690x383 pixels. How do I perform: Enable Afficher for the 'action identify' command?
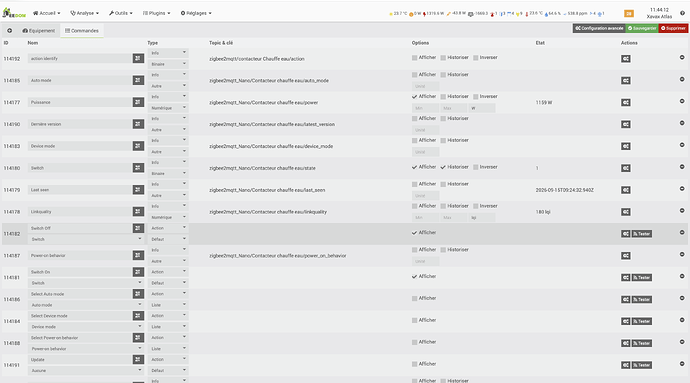(415, 58)
